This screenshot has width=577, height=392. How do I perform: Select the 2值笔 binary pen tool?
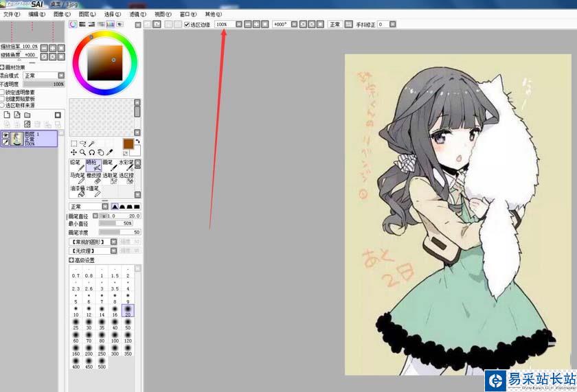[x=93, y=191]
